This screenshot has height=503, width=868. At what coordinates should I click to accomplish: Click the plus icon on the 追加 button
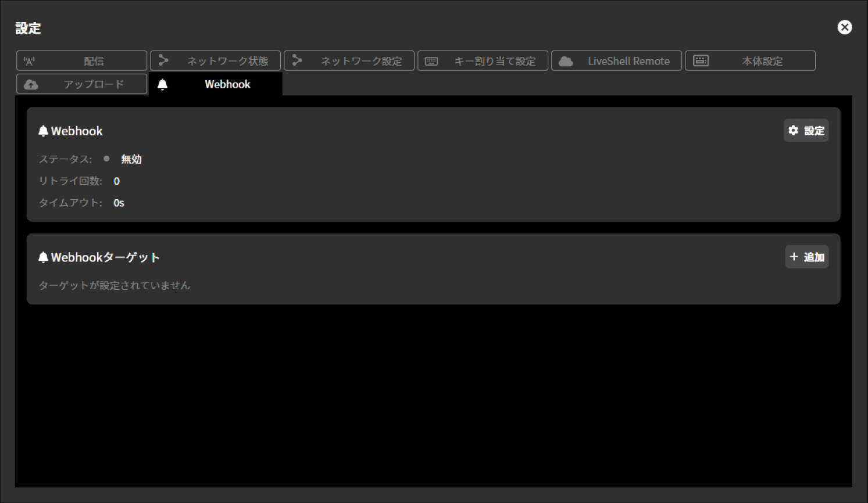point(794,256)
